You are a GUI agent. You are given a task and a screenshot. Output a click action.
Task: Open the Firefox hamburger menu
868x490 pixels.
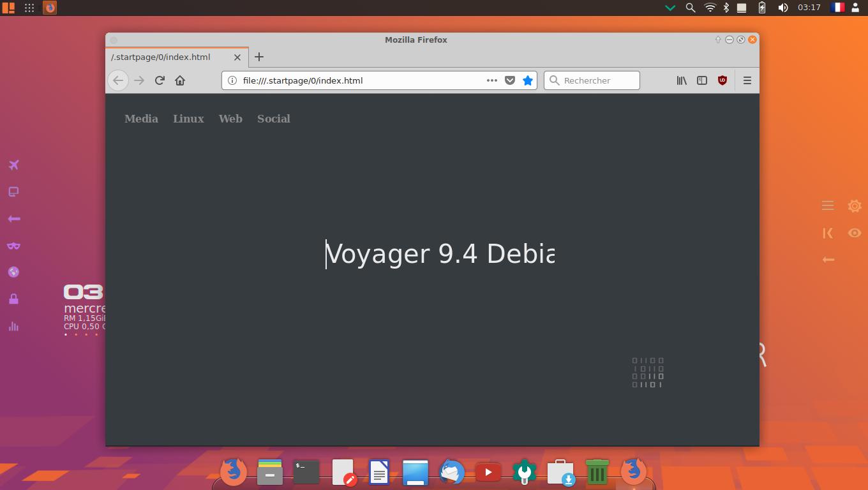(747, 80)
